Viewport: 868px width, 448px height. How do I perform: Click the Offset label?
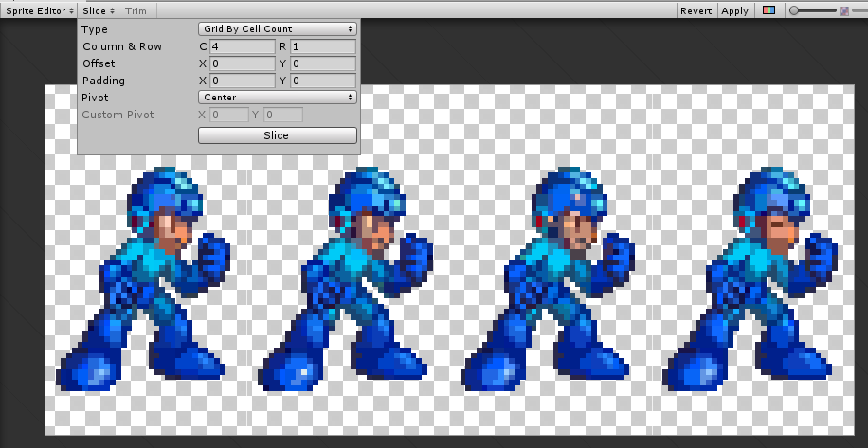click(99, 63)
